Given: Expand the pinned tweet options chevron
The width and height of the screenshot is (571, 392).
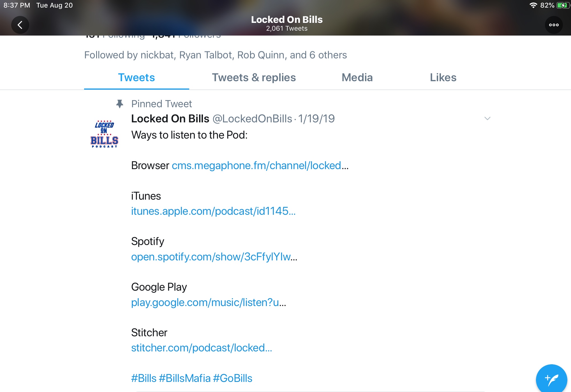Looking at the screenshot, I should (487, 118).
